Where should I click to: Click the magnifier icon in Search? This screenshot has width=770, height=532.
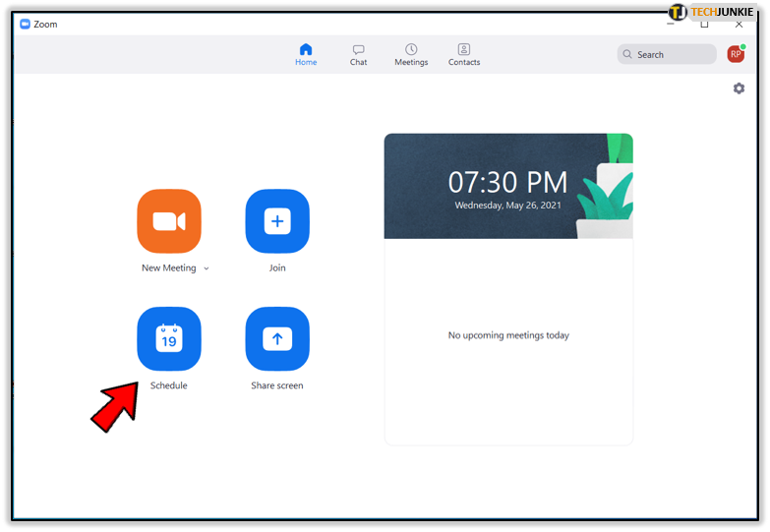[627, 54]
